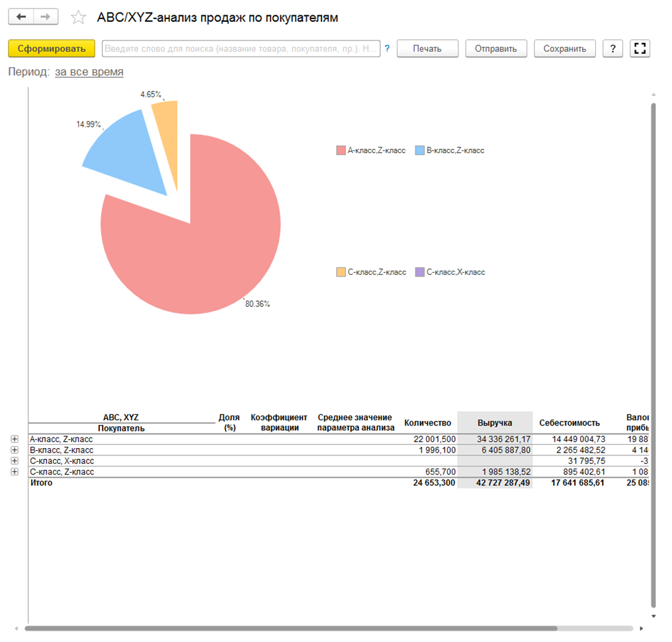Screen dimensions: 672x642
Task: Click the search input field
Action: [x=241, y=49]
